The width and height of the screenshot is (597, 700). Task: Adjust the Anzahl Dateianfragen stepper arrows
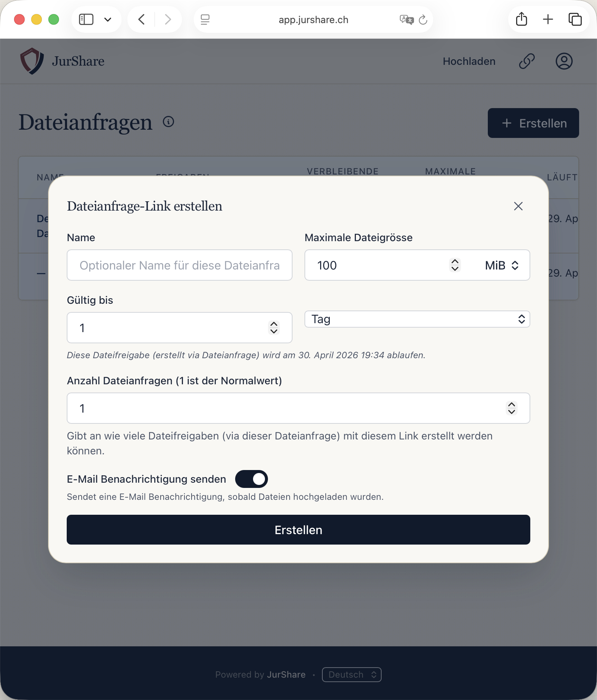point(511,408)
